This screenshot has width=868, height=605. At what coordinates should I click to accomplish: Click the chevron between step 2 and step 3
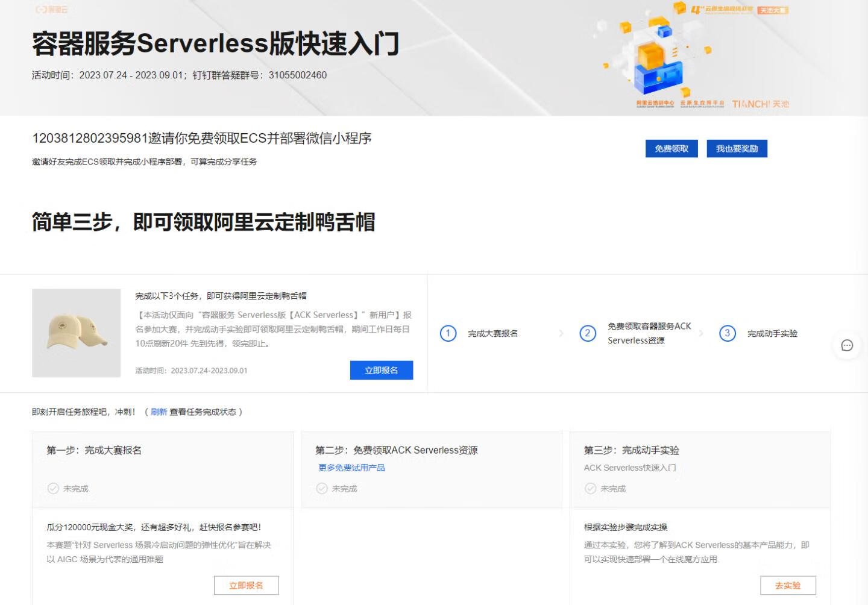[x=701, y=333]
